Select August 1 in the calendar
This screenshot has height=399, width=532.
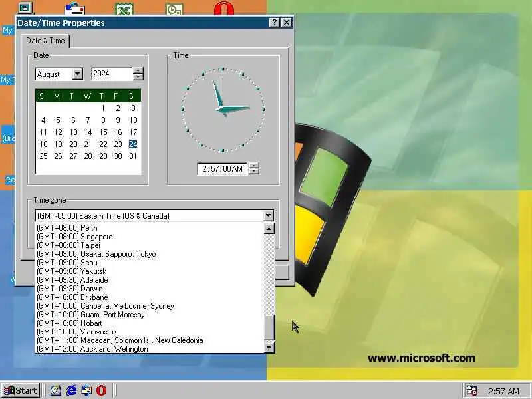coord(103,108)
